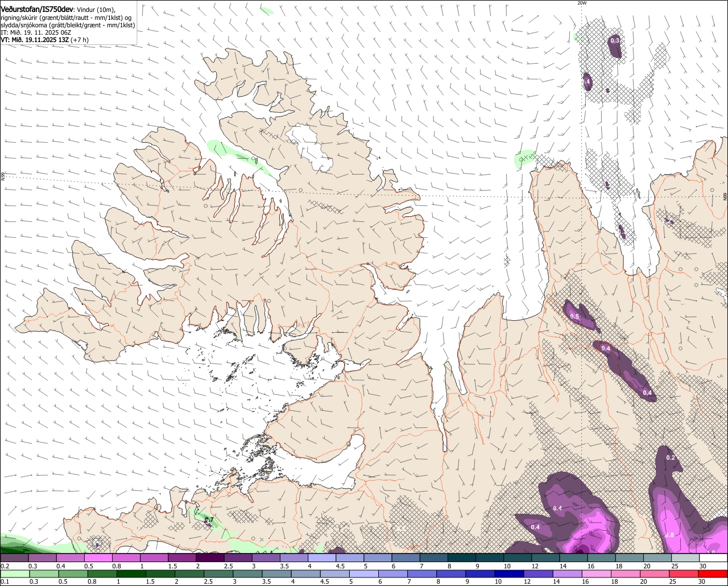728x586 pixels.
Task: Pick upper-scale swatch between 12 and 14
Action: click(x=545, y=558)
